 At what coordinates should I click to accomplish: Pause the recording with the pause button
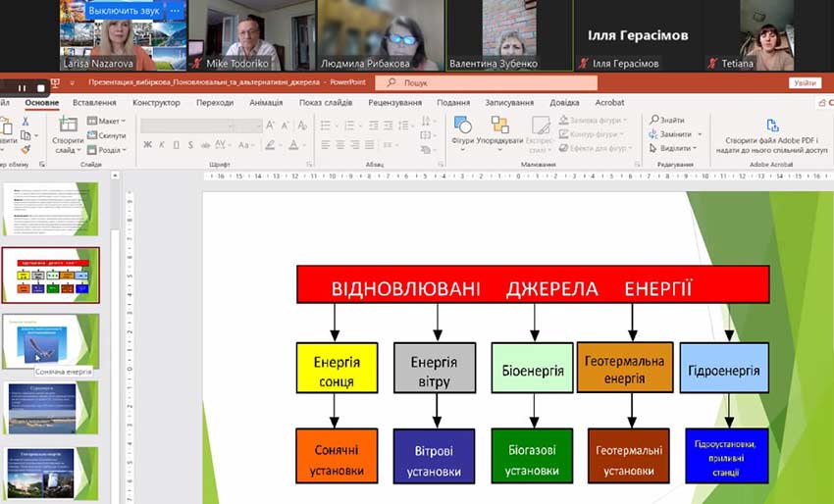coord(21,87)
